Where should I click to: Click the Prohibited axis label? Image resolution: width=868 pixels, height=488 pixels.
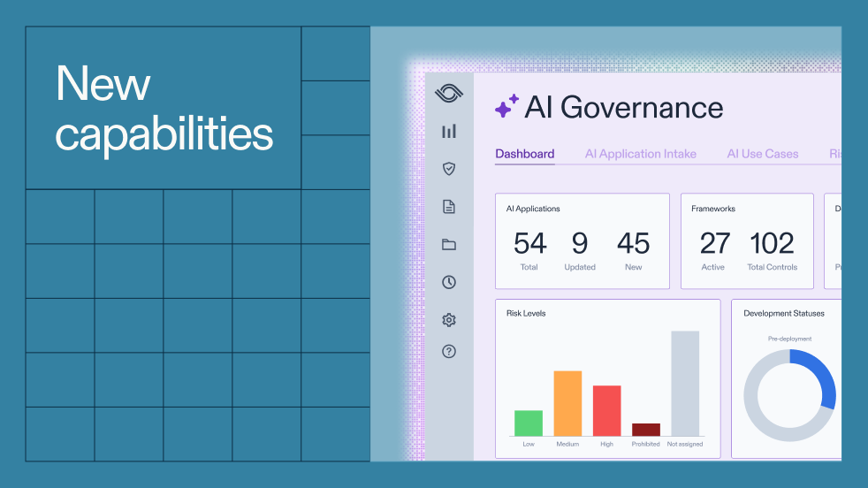point(645,445)
